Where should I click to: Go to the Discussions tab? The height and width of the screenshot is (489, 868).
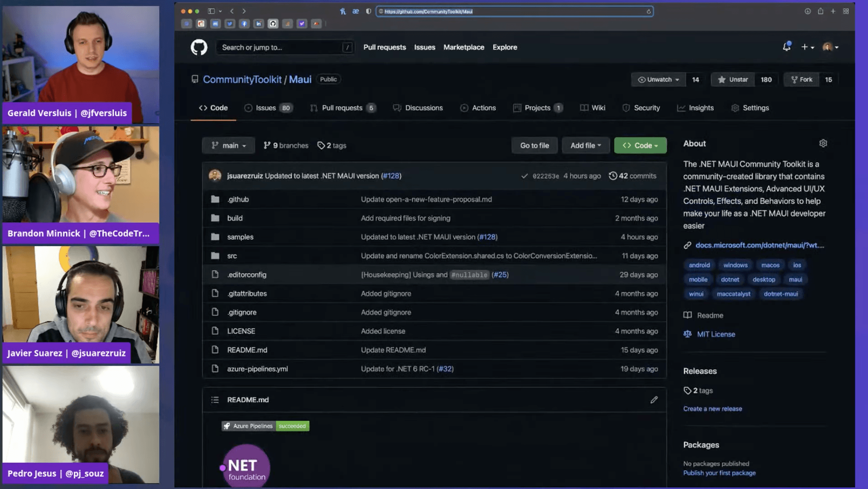coord(418,108)
